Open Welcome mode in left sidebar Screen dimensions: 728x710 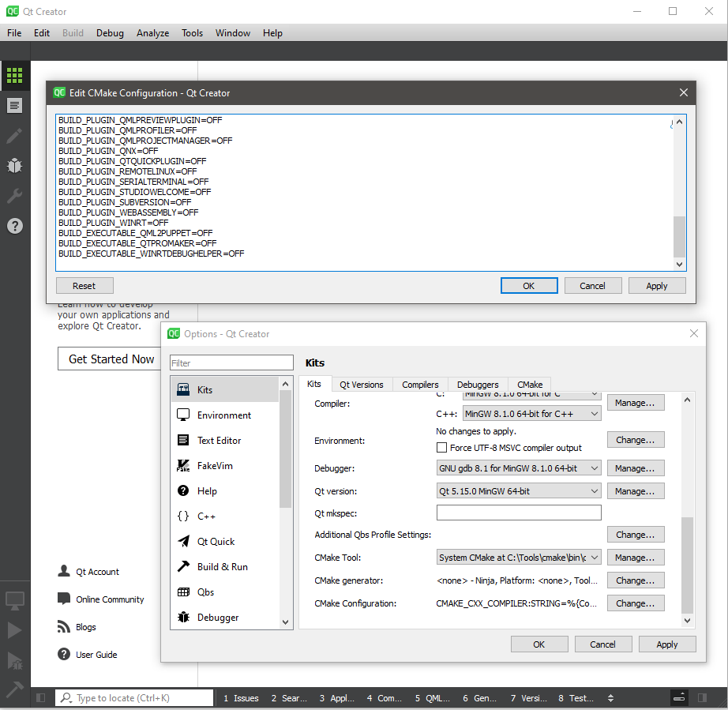[14, 76]
